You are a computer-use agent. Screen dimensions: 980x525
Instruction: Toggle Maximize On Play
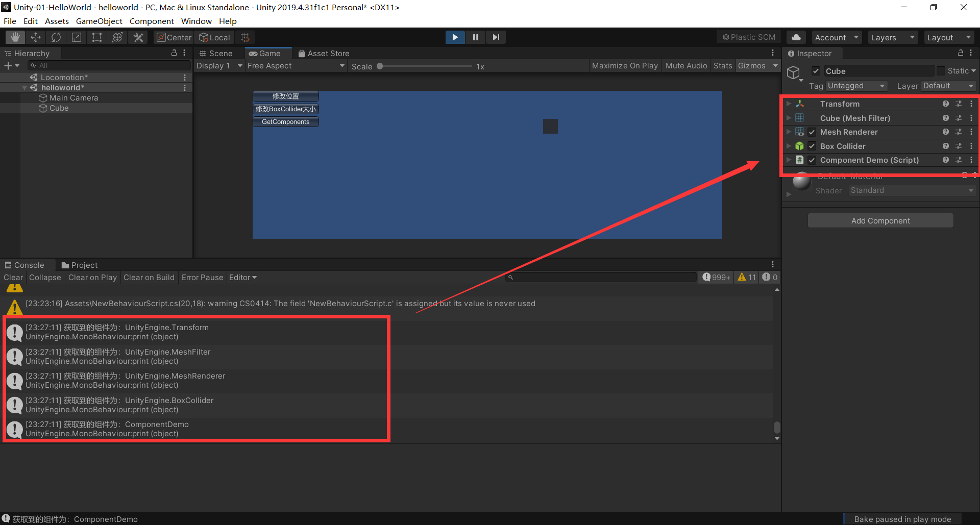(625, 65)
